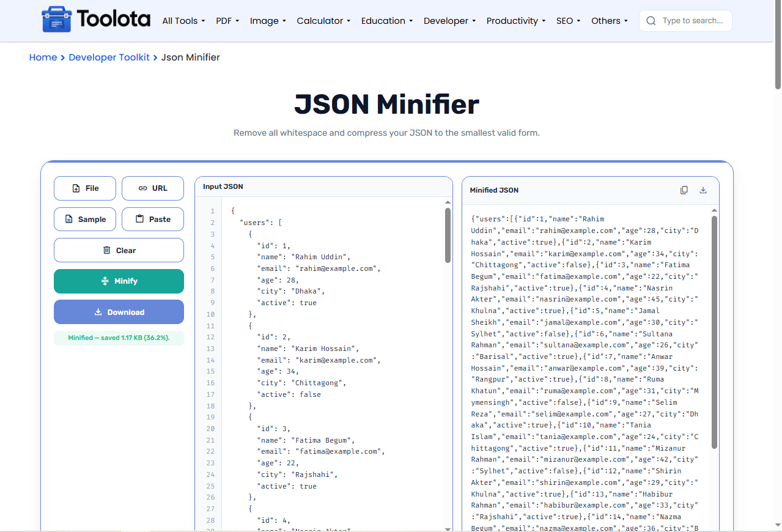Click the line "city": "Chittagong"

point(301,383)
